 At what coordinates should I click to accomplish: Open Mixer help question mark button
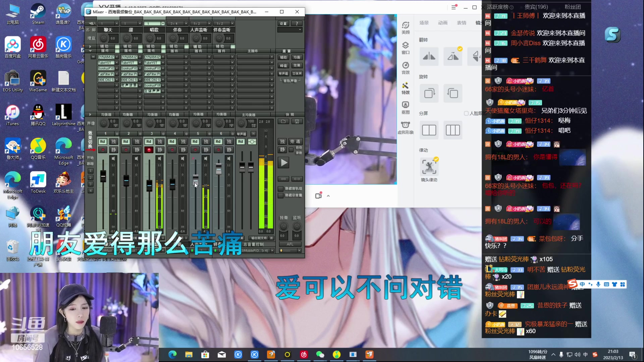click(x=297, y=23)
